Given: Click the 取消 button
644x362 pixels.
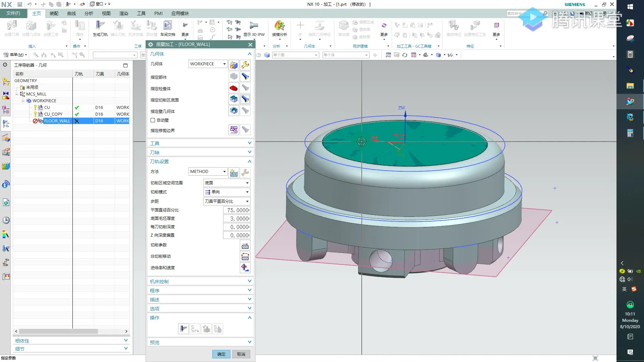Looking at the screenshot, I should tap(241, 354).
